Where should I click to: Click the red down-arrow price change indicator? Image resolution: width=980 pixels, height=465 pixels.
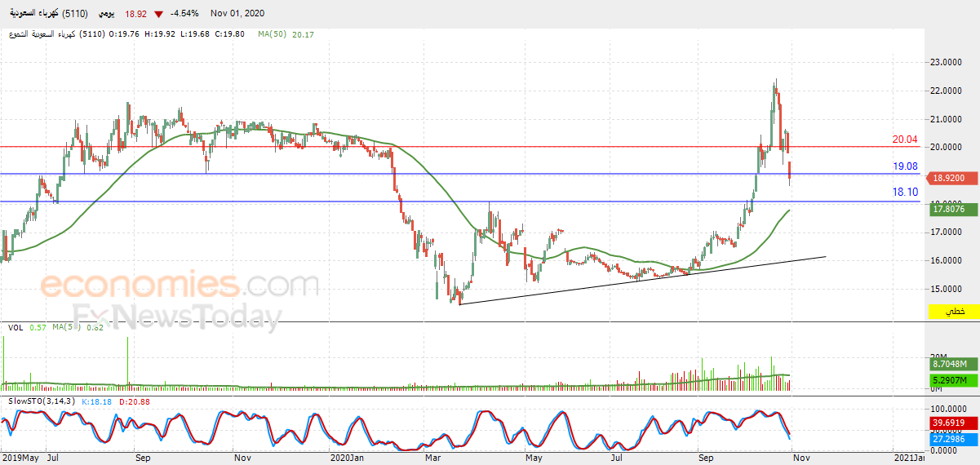point(157,15)
